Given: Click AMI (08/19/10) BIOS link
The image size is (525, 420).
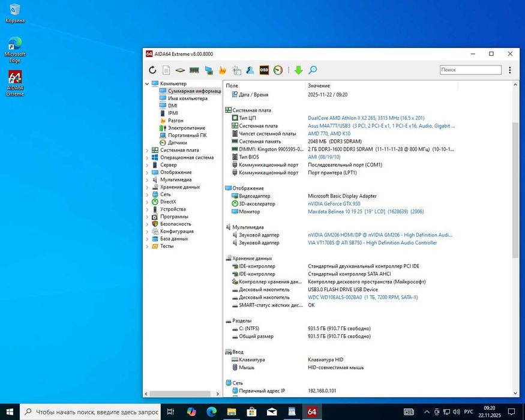Looking at the screenshot, I should click(x=324, y=157).
